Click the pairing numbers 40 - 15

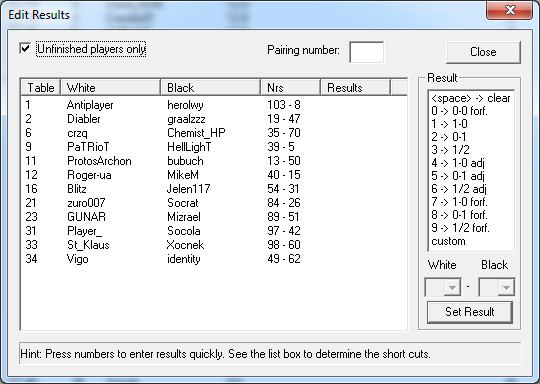284,175
